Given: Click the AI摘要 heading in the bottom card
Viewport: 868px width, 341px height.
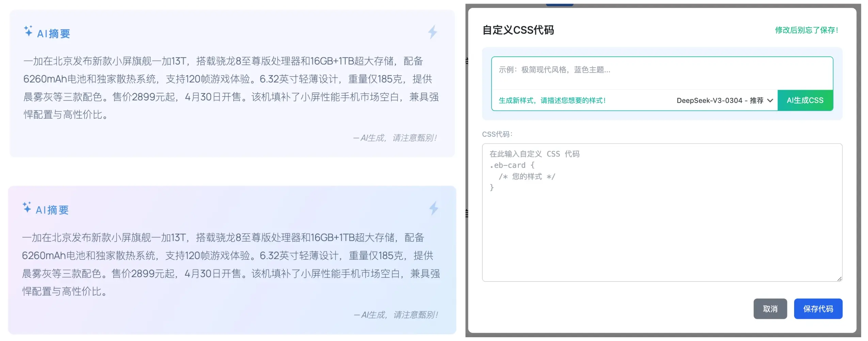Looking at the screenshot, I should 52,210.
